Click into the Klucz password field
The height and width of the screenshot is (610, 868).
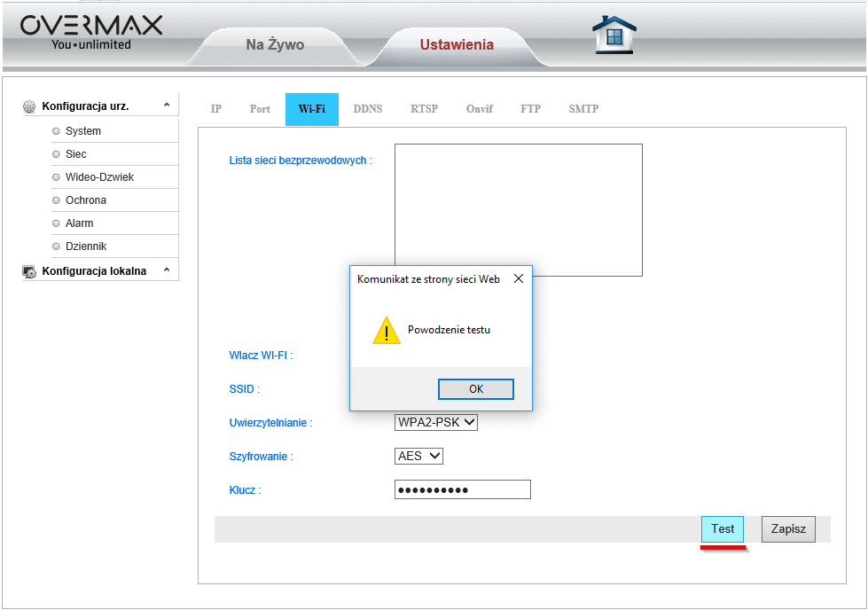pyautogui.click(x=462, y=490)
